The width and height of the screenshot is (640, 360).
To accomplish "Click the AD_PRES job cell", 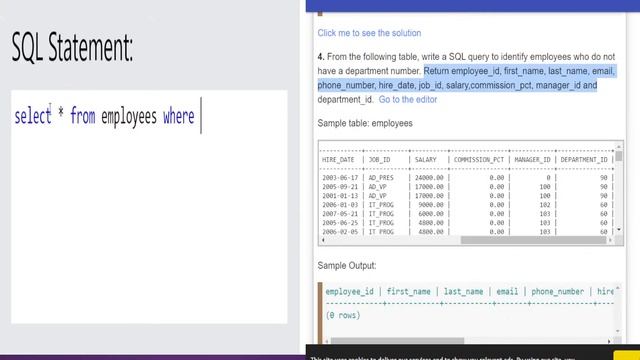I will coord(381,178).
